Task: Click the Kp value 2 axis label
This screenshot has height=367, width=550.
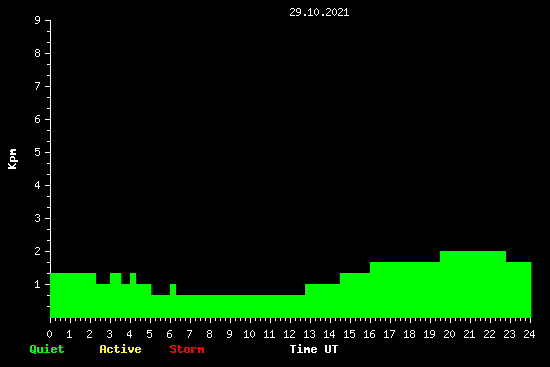Action: pyautogui.click(x=38, y=251)
